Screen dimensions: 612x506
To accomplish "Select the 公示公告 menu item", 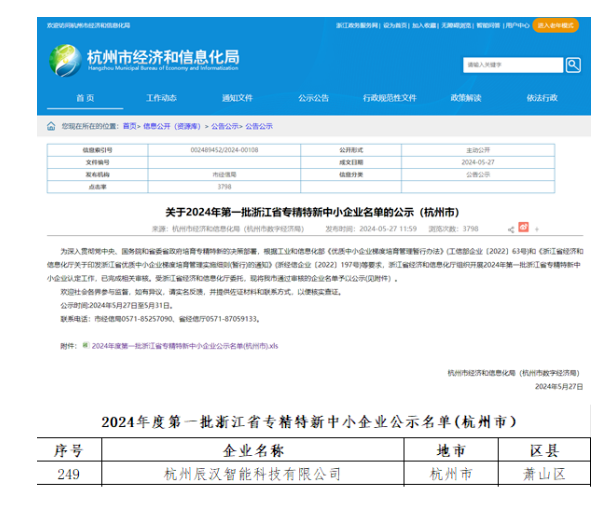I will [313, 98].
